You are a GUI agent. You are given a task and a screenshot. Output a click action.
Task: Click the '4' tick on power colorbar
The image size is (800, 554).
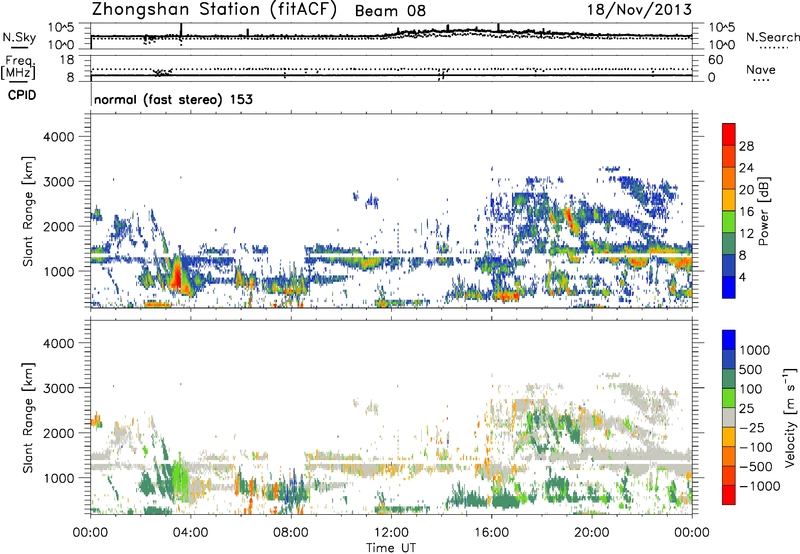[x=742, y=277]
